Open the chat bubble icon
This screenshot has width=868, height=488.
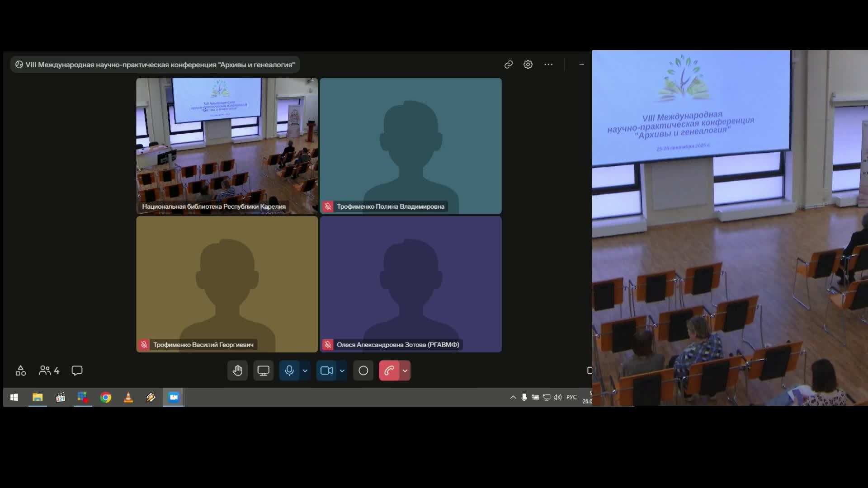click(x=77, y=371)
